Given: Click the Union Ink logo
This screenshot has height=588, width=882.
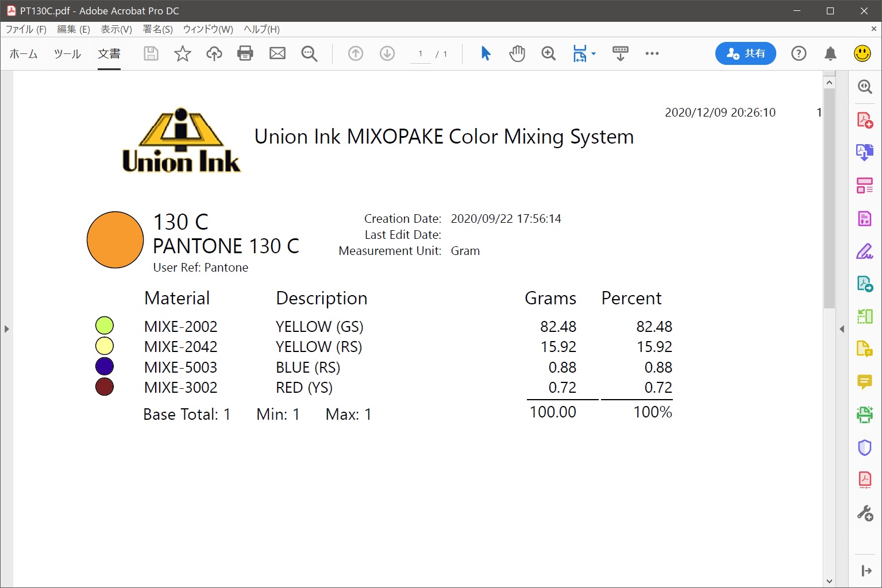Looking at the screenshot, I should click(x=181, y=141).
